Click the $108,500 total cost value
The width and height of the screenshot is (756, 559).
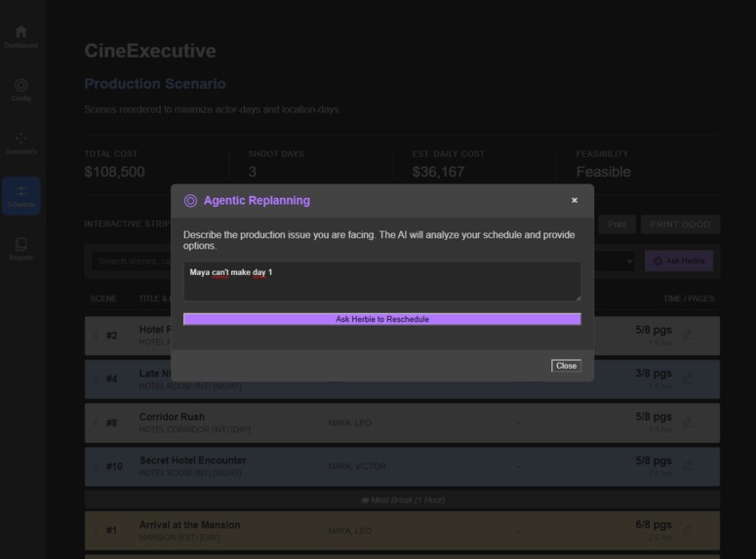pos(114,172)
